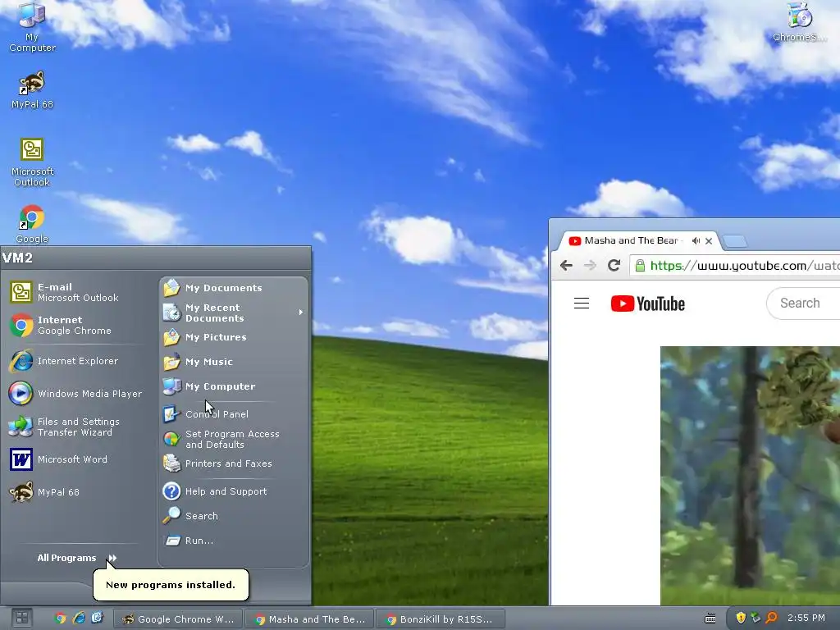The height and width of the screenshot is (630, 840).
Task: Click the YouTube logo
Action: coord(648,304)
